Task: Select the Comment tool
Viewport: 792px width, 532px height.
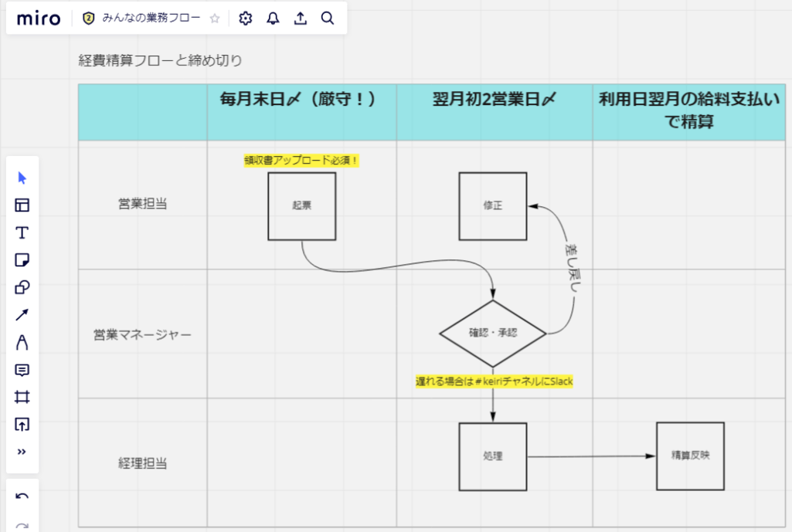Action: click(x=22, y=370)
